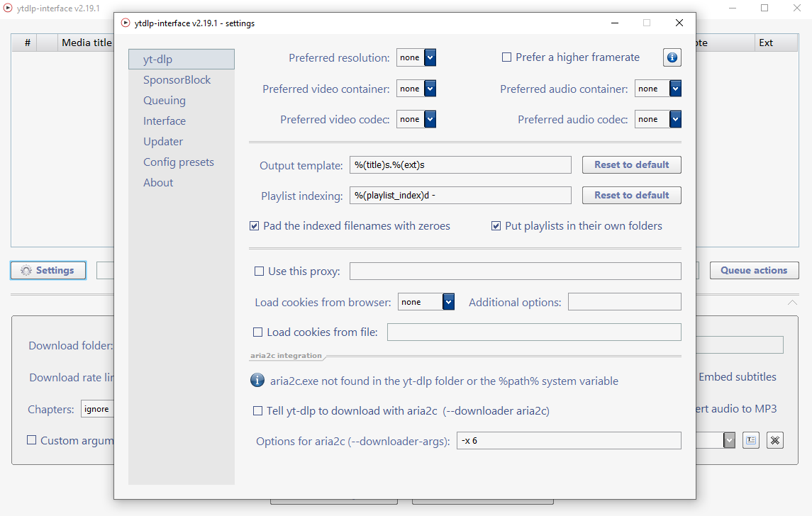Switch to SponsorBlock settings page

[x=182, y=79]
